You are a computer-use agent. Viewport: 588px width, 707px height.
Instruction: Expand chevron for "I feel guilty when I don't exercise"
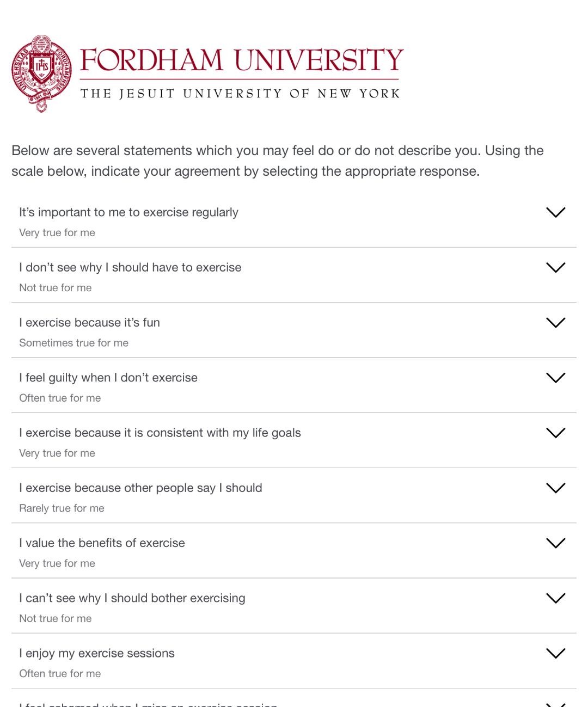coord(556,378)
